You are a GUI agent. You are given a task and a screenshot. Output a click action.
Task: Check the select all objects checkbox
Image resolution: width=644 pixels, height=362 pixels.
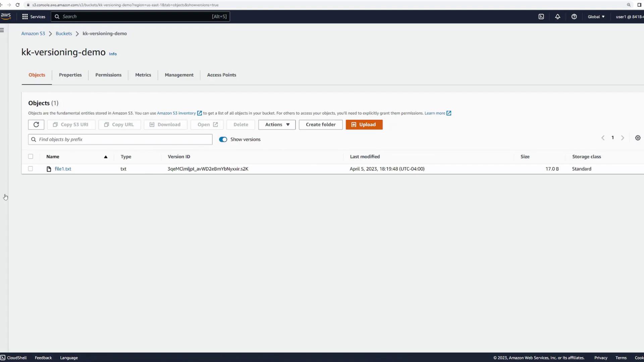point(31,157)
